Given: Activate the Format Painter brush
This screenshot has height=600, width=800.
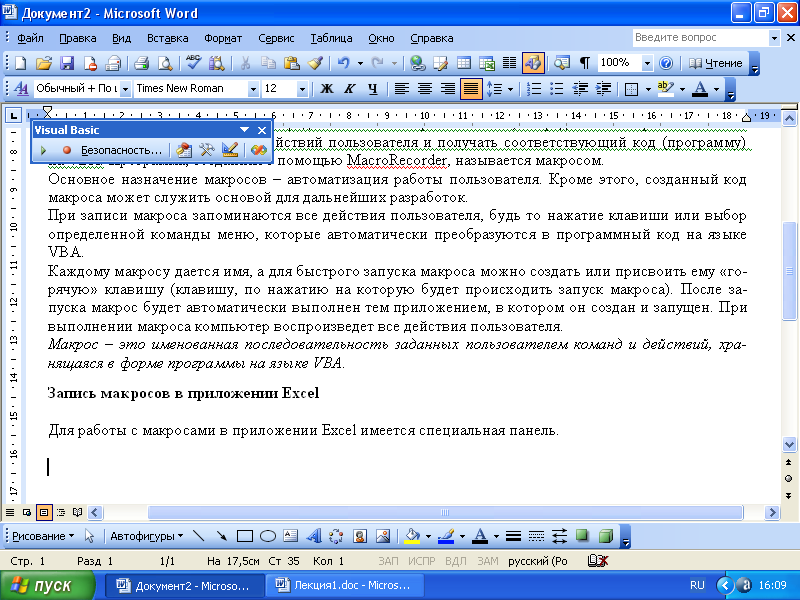Looking at the screenshot, I should [x=315, y=63].
